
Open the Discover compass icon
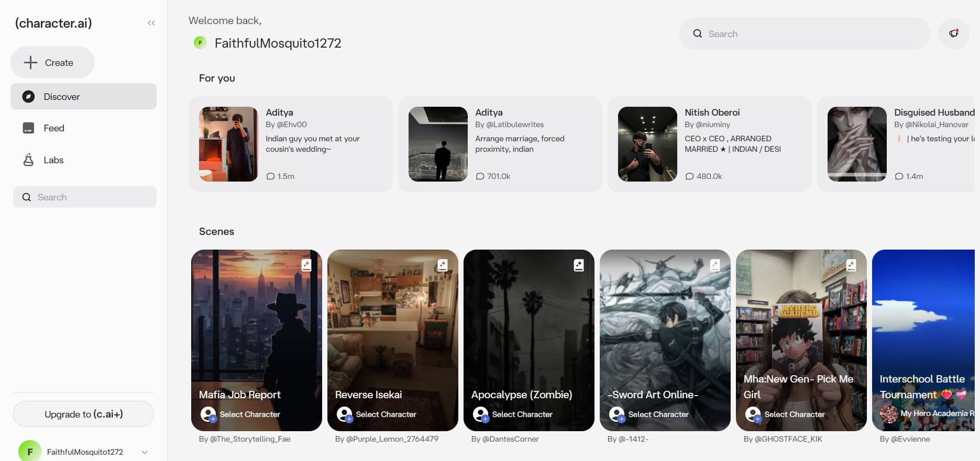pyautogui.click(x=29, y=97)
